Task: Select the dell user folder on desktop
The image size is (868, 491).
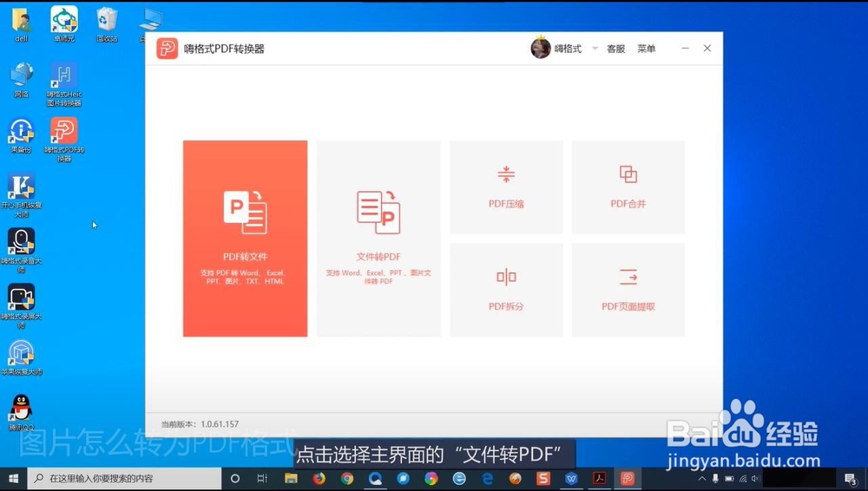Action: [22, 25]
